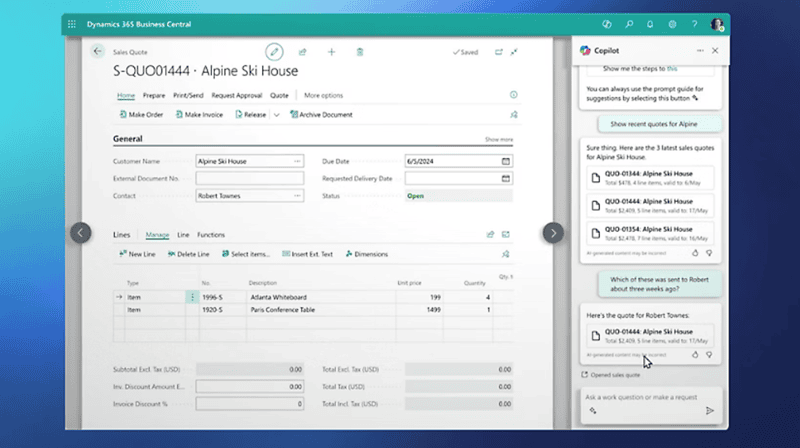Click the Make Order button
800x448 pixels.
point(141,115)
